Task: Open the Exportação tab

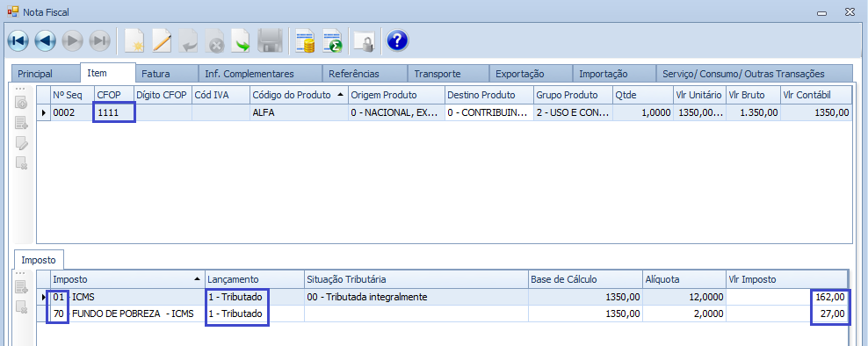Action: point(531,74)
